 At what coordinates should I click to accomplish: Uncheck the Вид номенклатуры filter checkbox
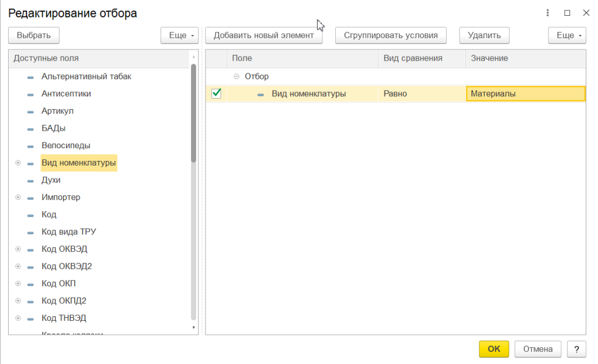click(216, 93)
